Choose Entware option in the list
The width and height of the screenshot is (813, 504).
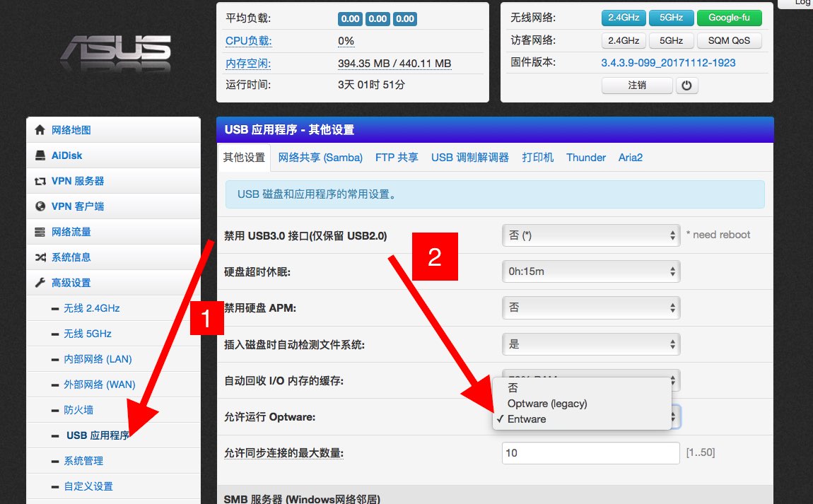pos(582,419)
